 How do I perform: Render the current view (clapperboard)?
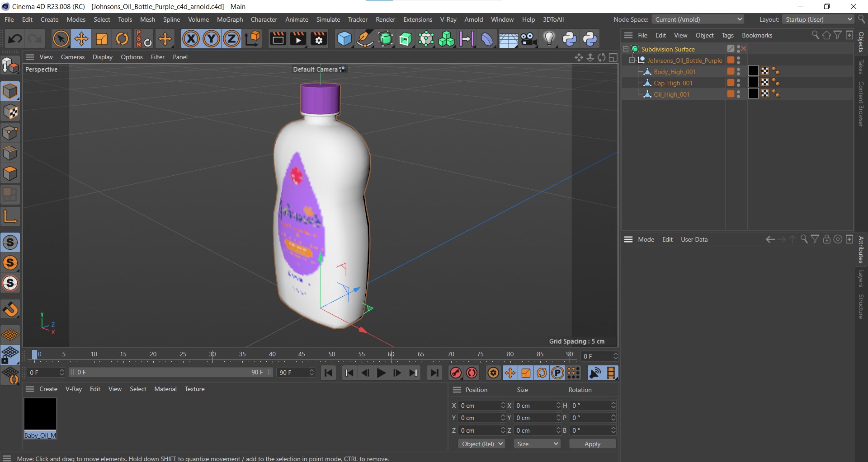(278, 39)
